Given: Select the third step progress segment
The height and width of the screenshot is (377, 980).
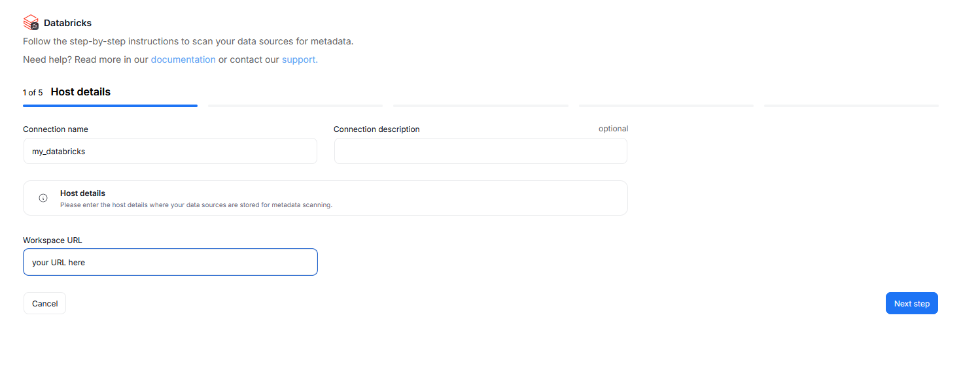Looking at the screenshot, I should [x=481, y=105].
